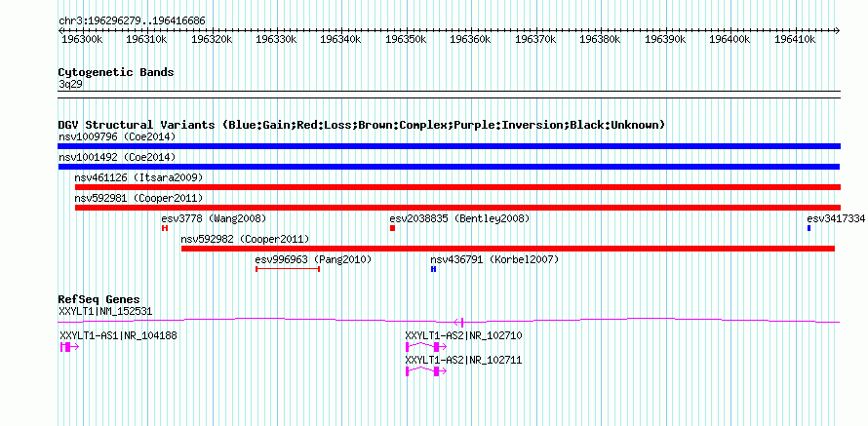Click the 3q29 cytogenetic band label

pos(70,84)
